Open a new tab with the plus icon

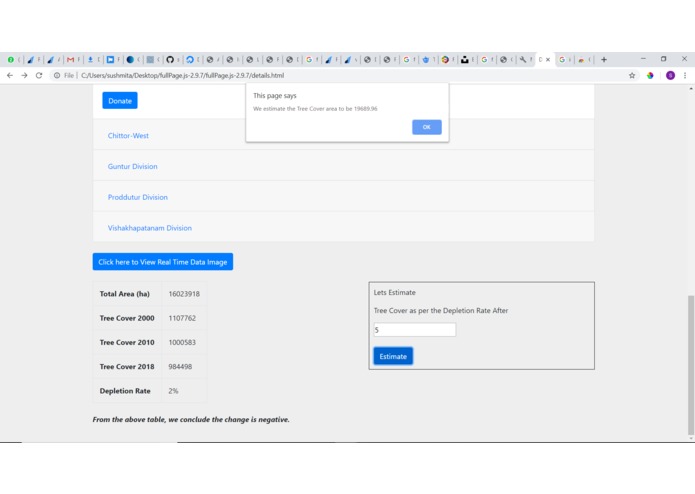click(604, 59)
